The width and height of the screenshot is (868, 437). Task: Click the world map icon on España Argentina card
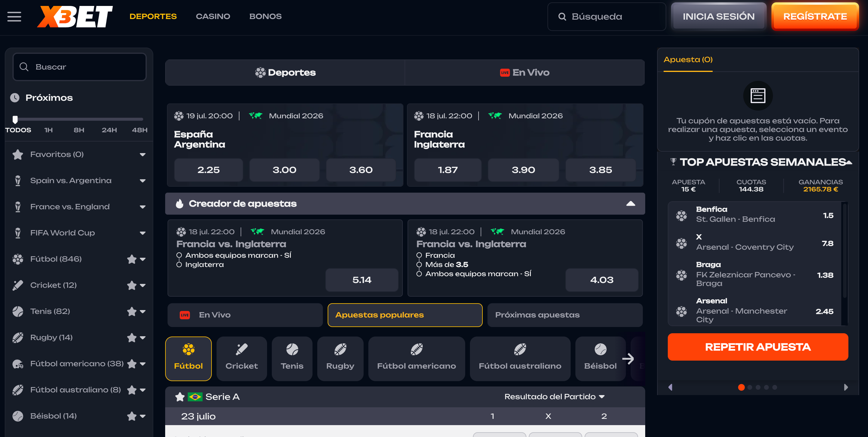coord(255,116)
